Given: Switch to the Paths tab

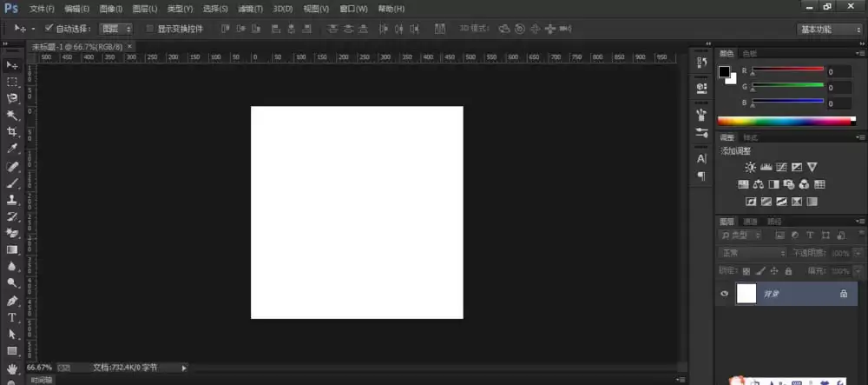Looking at the screenshot, I should [774, 221].
